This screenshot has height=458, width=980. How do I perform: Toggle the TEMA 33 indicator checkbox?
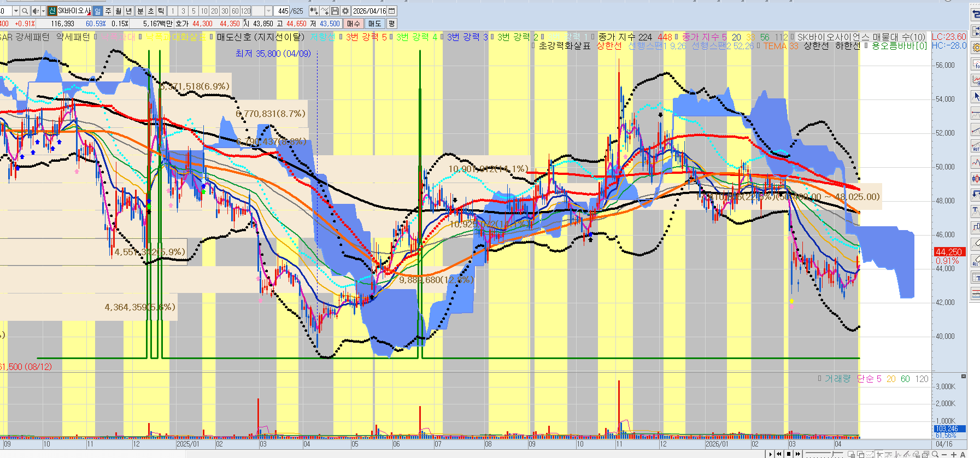[759, 46]
